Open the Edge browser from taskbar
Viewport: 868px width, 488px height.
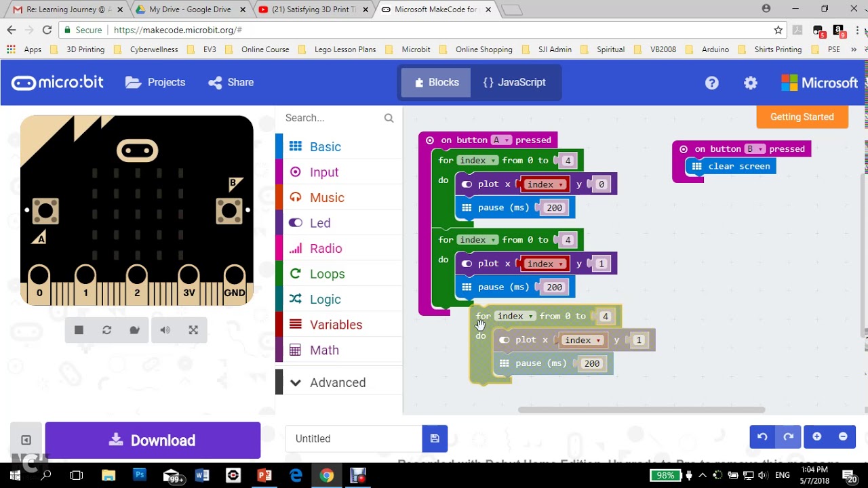[296, 476]
